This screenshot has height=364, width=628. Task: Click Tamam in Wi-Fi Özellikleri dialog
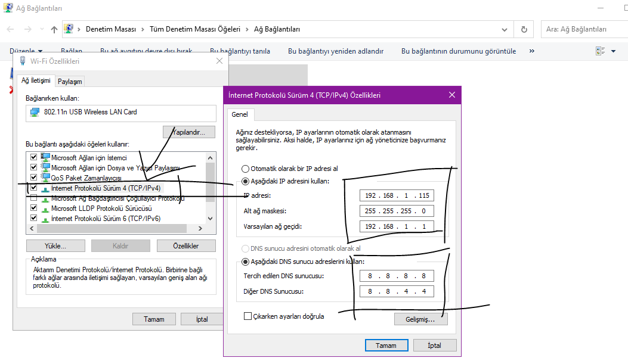(154, 319)
